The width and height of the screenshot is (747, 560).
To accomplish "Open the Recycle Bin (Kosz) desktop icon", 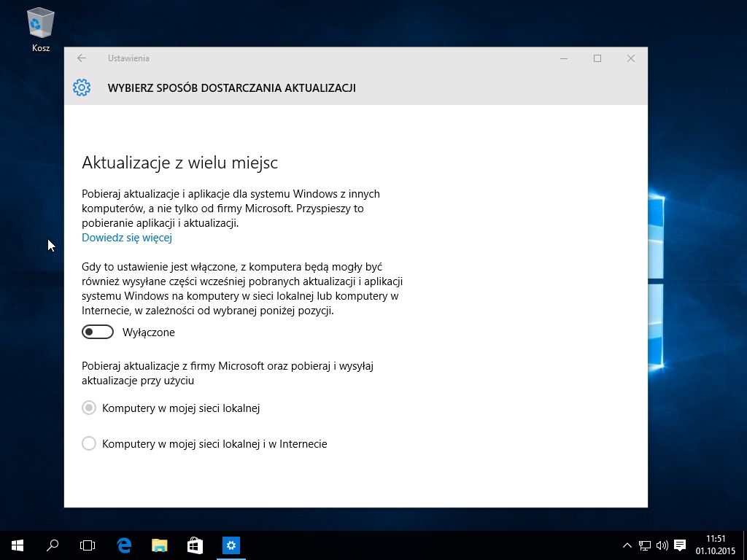I will pos(41,29).
